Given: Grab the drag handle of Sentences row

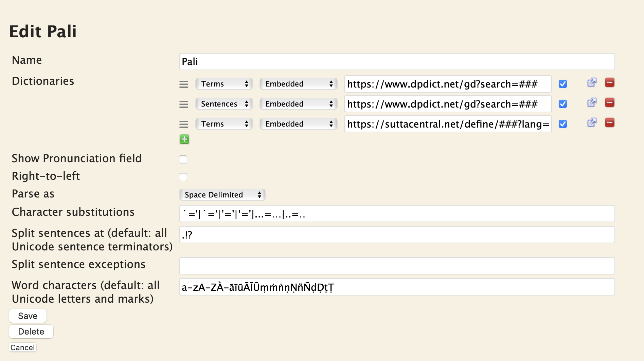Looking at the screenshot, I should click(x=184, y=104).
